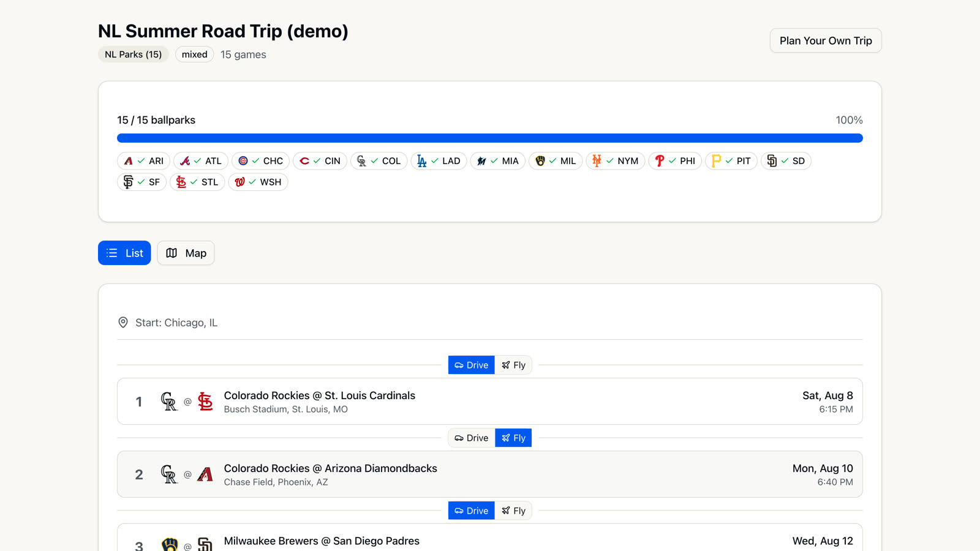Click the Diamondbacks logo in game 2 row
Viewport: 980px width, 551px height.
[205, 474]
